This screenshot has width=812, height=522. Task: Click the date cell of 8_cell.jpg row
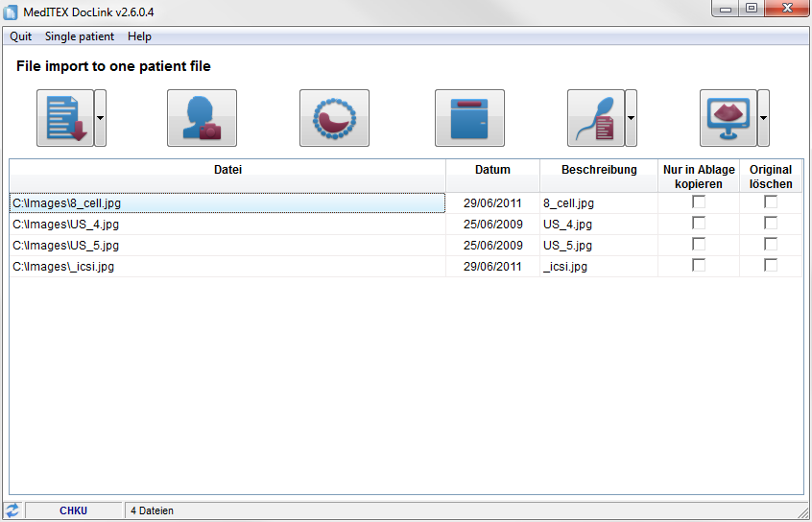(493, 203)
